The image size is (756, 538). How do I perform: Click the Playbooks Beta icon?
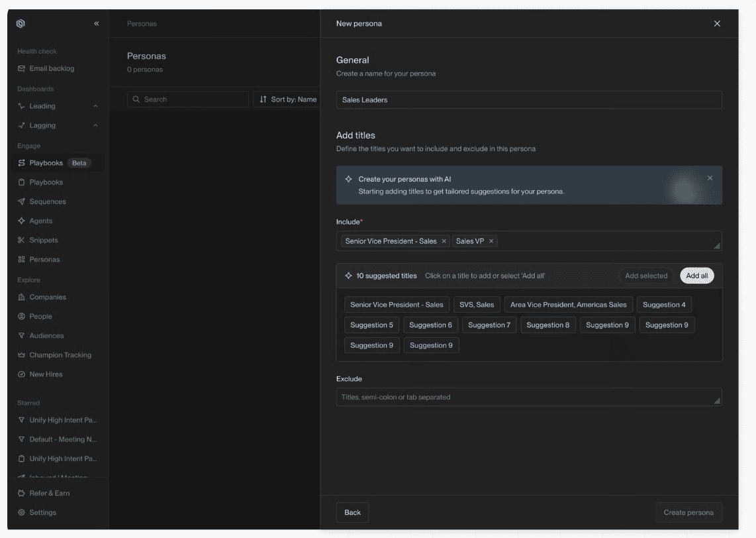click(x=21, y=163)
